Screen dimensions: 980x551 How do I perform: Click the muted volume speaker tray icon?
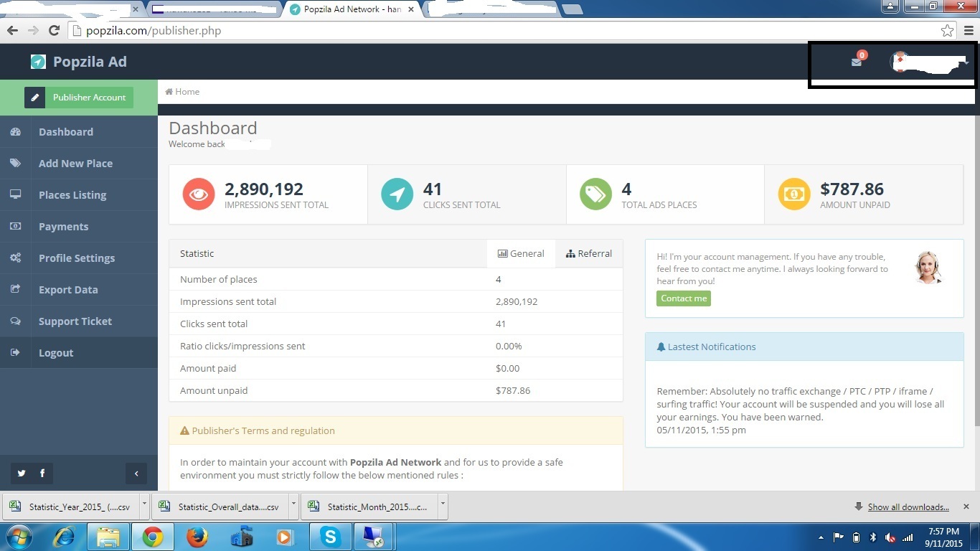890,537
